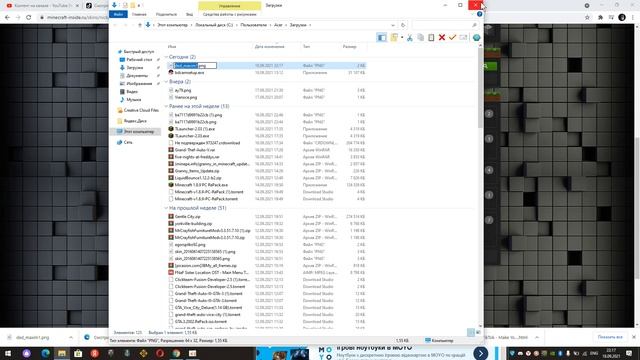The image size is (640, 360).
Task: Click the globe icon in Explorer toolbar
Action: click(476, 38)
